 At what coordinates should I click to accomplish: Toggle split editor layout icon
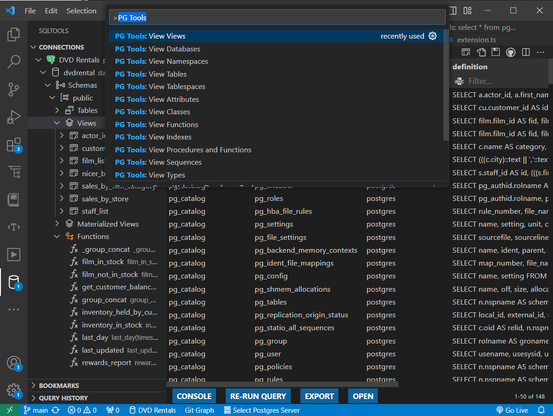coord(526,53)
